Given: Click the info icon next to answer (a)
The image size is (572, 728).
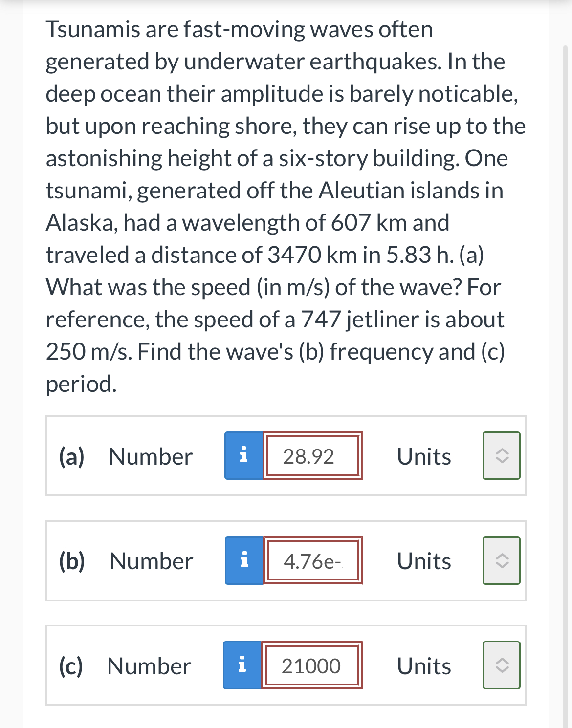Looking at the screenshot, I should click(244, 456).
